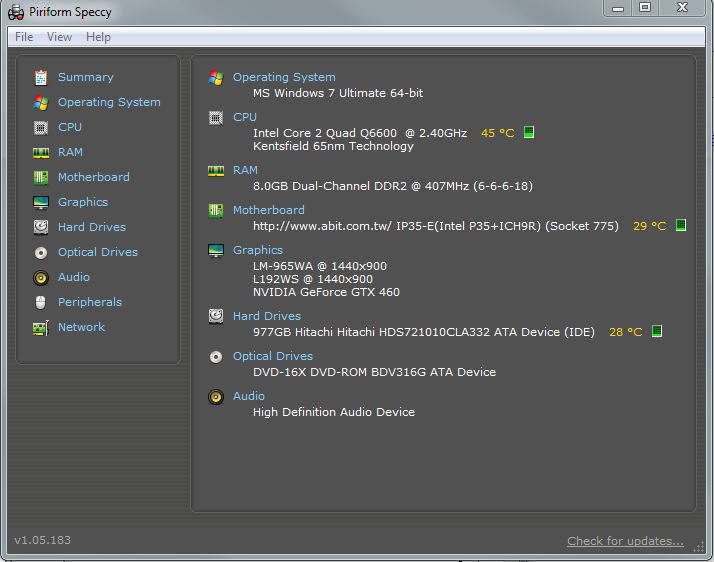Click the Operating System Windows flag sidebar icon
The width and height of the screenshot is (714, 562).
point(41,102)
